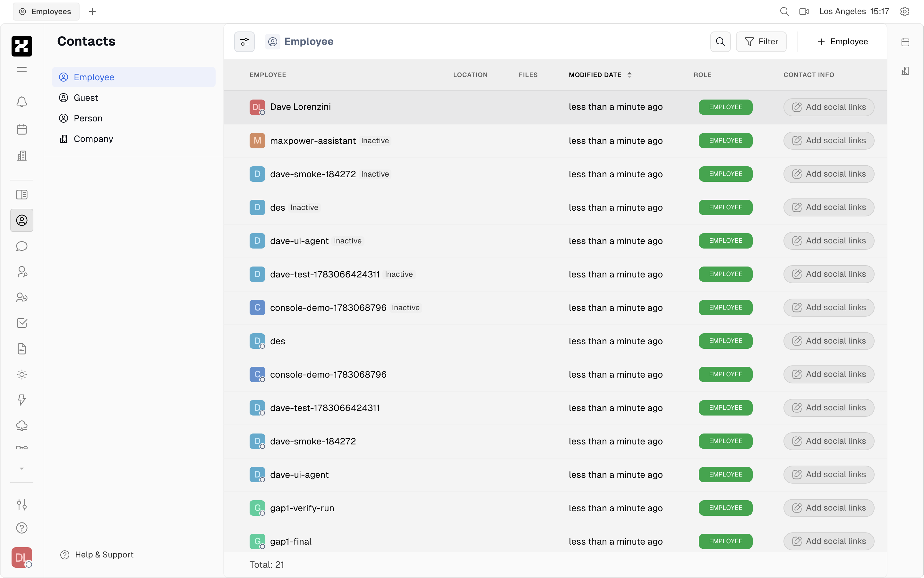Add social links for maxpower-assistant
924x578 pixels.
[x=828, y=141]
